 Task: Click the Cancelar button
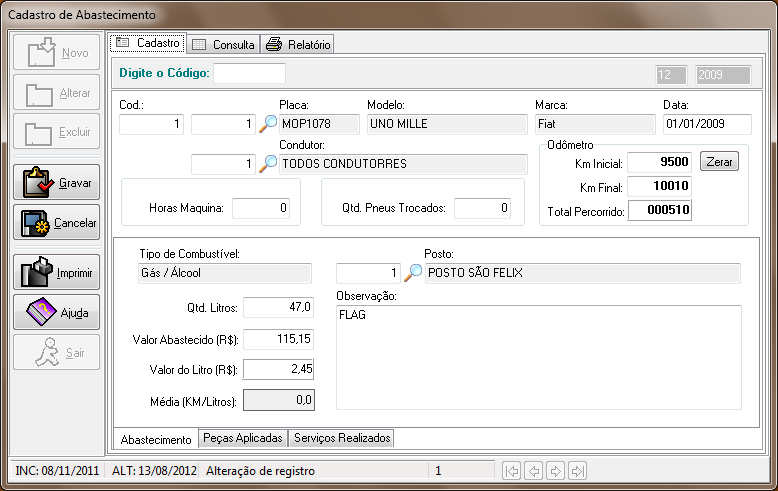[57, 223]
